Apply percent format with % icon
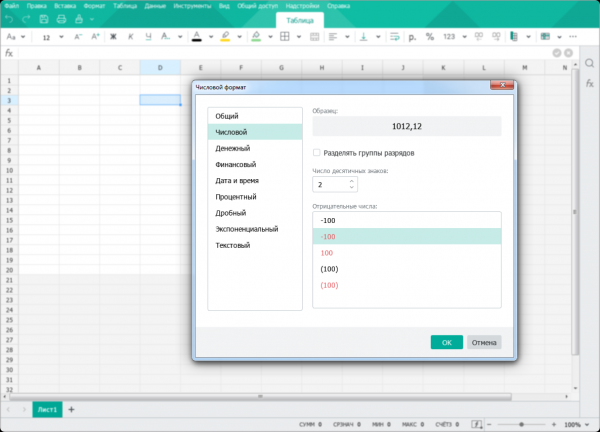The image size is (600, 432). click(x=429, y=37)
